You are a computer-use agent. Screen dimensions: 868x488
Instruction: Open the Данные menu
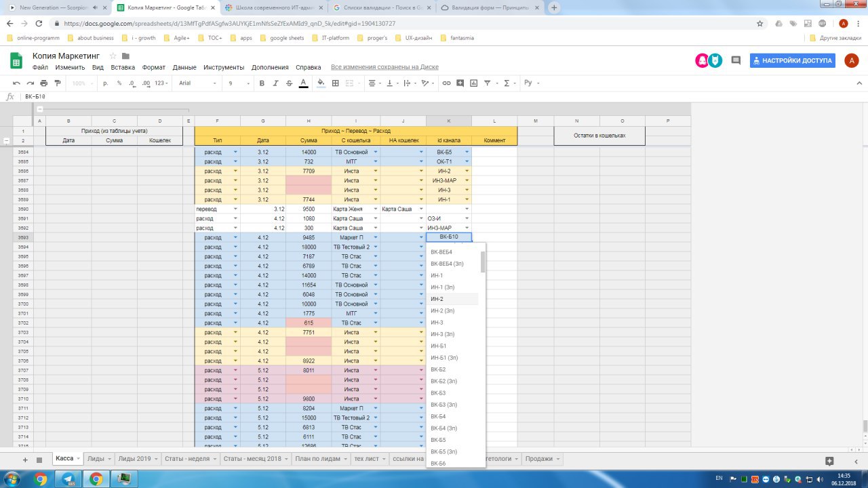[184, 67]
